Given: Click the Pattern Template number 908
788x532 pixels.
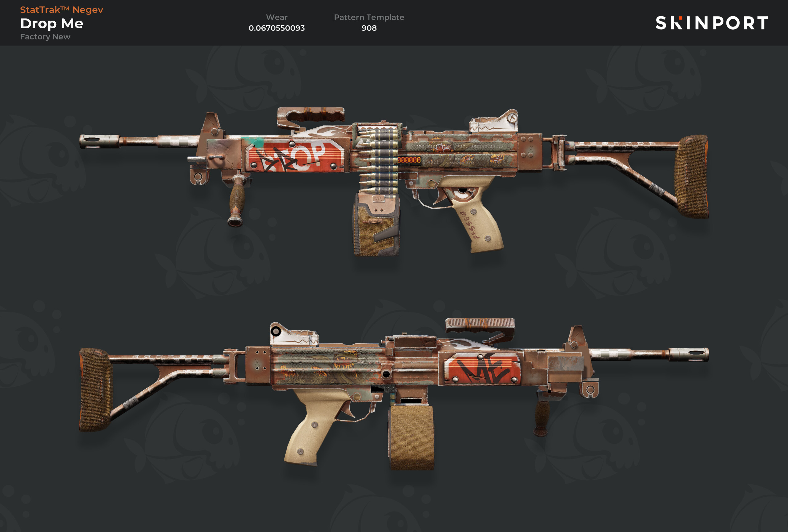Looking at the screenshot, I should (369, 28).
